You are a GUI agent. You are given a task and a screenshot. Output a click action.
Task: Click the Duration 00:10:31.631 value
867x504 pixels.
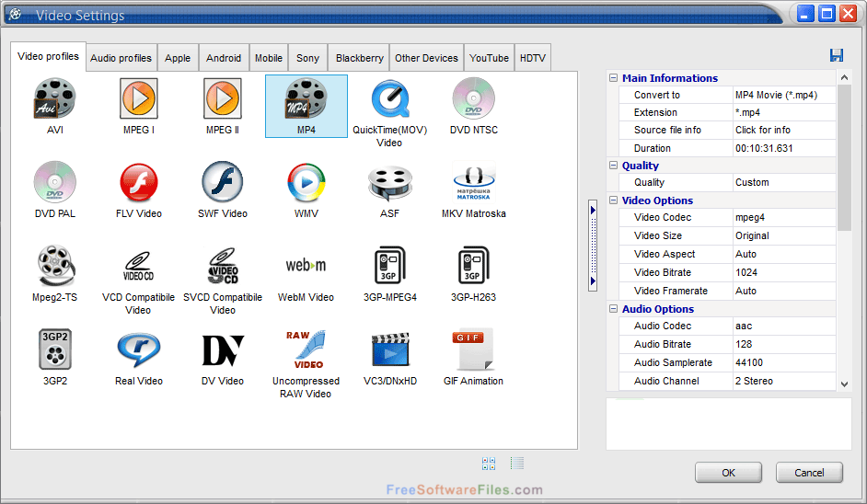(784, 148)
